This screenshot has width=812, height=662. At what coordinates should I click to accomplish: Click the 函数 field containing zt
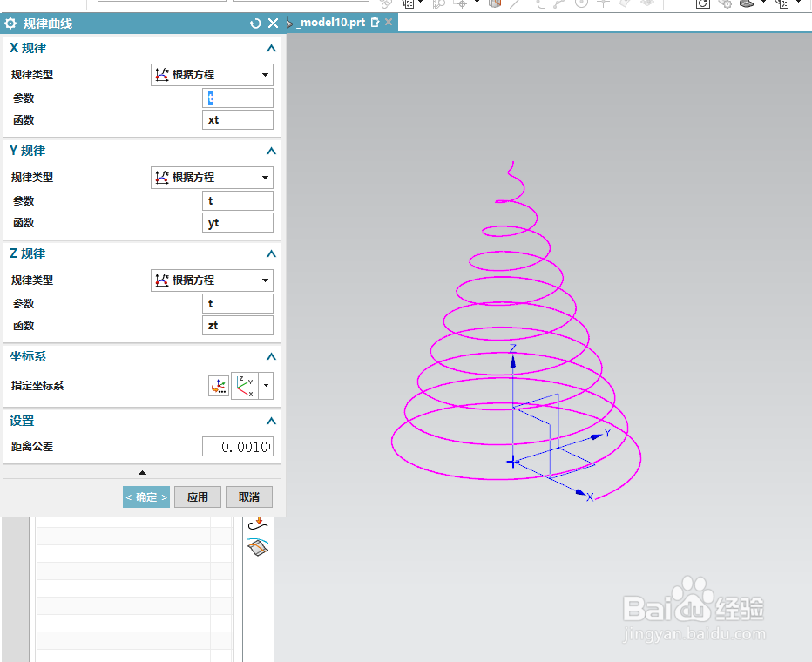coord(237,325)
